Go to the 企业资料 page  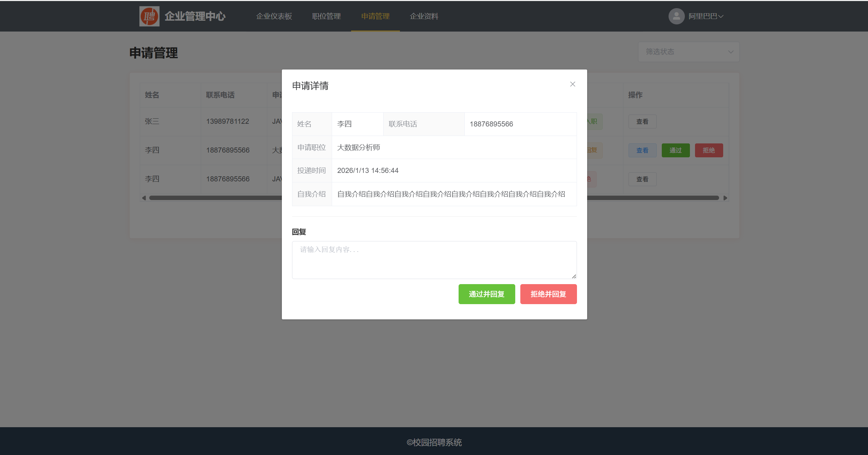click(424, 16)
